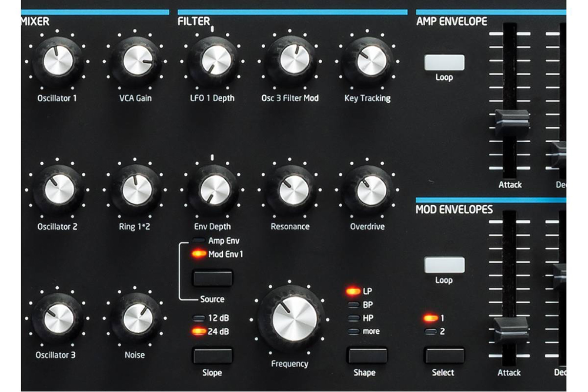Click the VCA Gain knob
Viewport: 588px width, 392px height.
pos(136,60)
